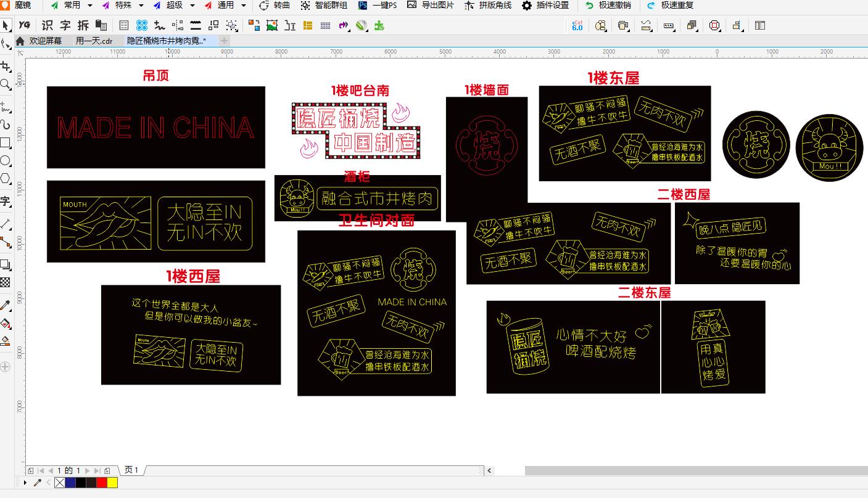The width and height of the screenshot is (868, 498).
Task: Click the image picture icon in toolbar
Action: point(272,25)
